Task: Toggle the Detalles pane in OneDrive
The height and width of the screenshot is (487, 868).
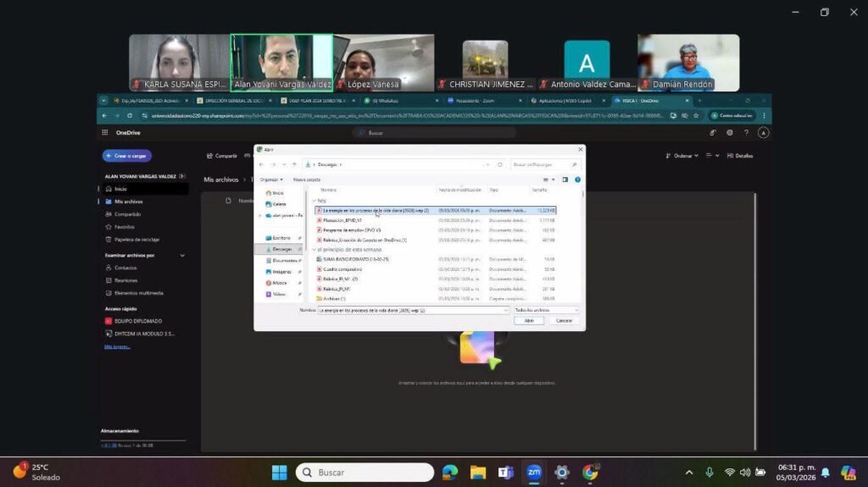Action: click(x=739, y=156)
